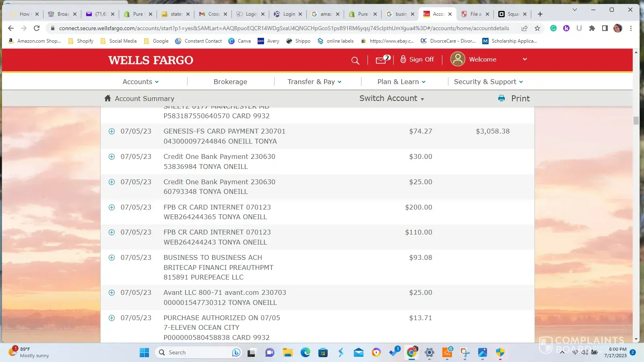Close the active Acco tab
The image size is (644, 362).
pos(450,14)
